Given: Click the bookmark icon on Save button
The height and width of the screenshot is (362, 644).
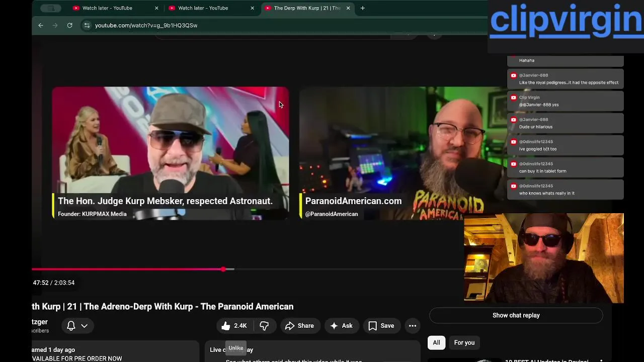Looking at the screenshot, I should point(372,326).
